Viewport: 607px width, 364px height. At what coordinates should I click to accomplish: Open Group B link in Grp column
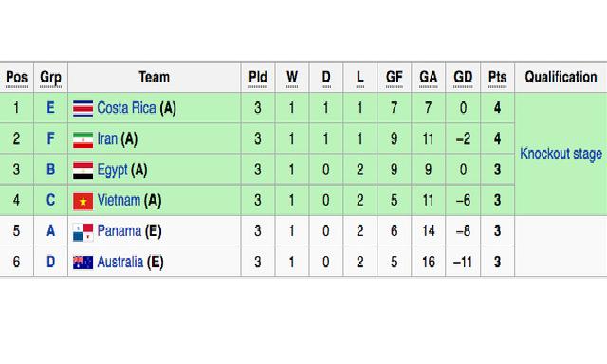50,170
